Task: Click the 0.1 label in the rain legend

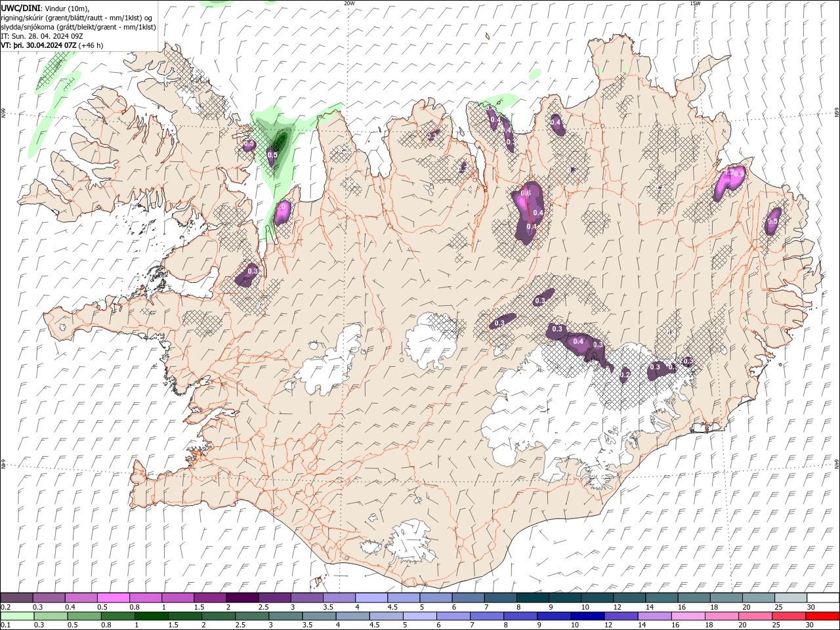Action: pyautogui.click(x=5, y=625)
